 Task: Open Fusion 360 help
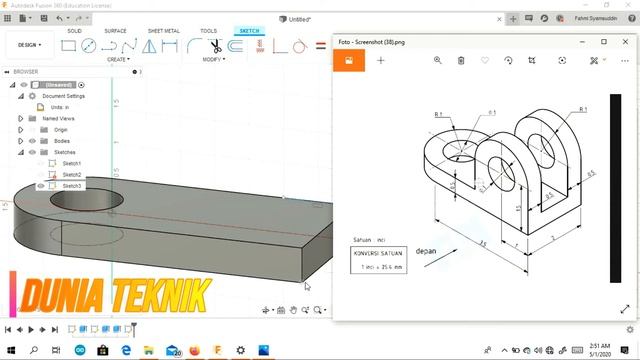pyautogui.click(x=631, y=18)
